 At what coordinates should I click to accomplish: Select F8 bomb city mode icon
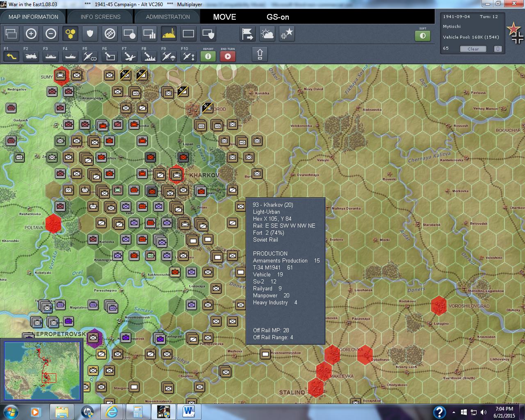tap(149, 56)
